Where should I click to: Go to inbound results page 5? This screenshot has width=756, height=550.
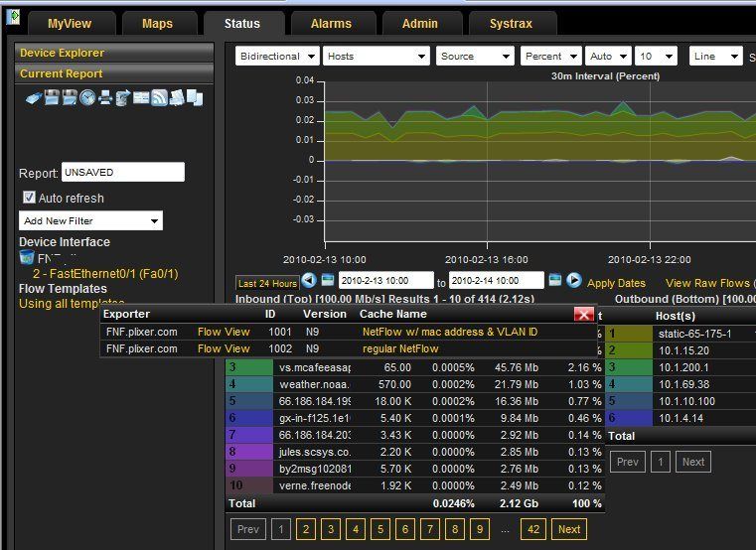point(380,529)
